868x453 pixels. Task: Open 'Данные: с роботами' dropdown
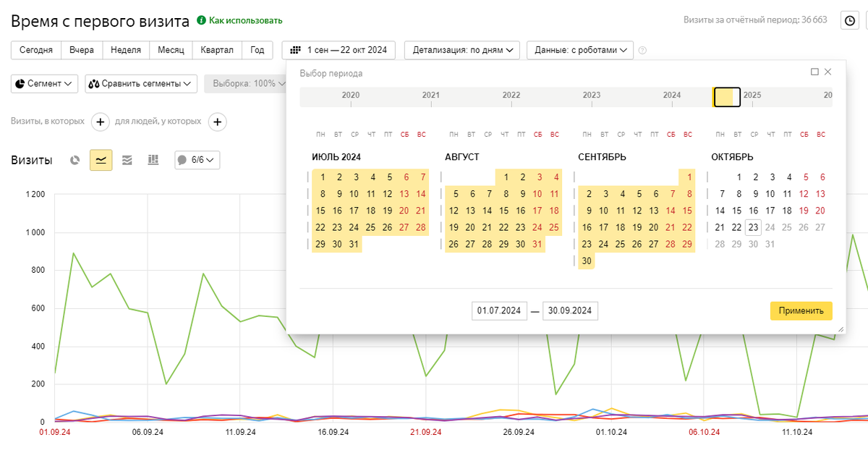point(580,50)
